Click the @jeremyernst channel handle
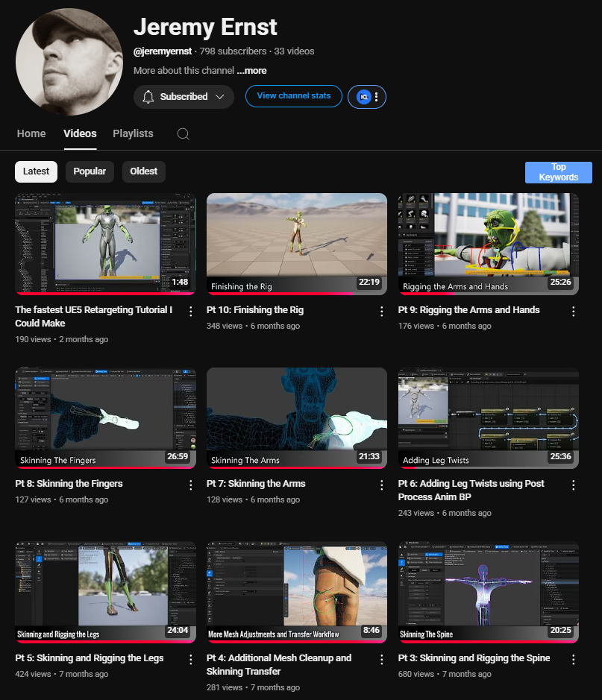The image size is (602, 700). (163, 51)
